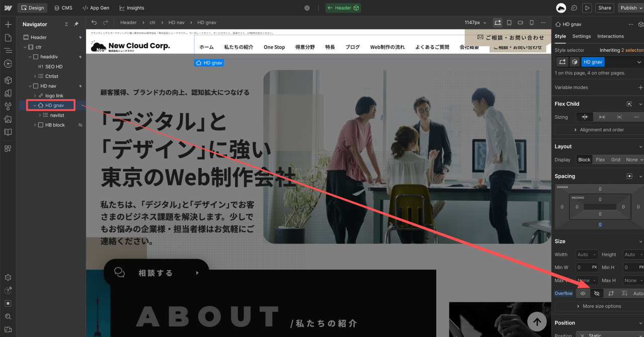Switch to the Settings tab

(581, 36)
